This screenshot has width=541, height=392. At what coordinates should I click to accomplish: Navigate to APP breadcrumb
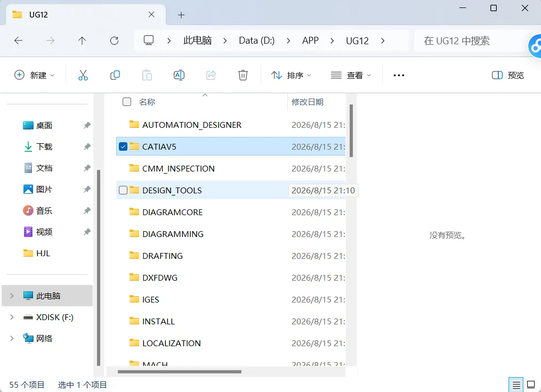310,40
